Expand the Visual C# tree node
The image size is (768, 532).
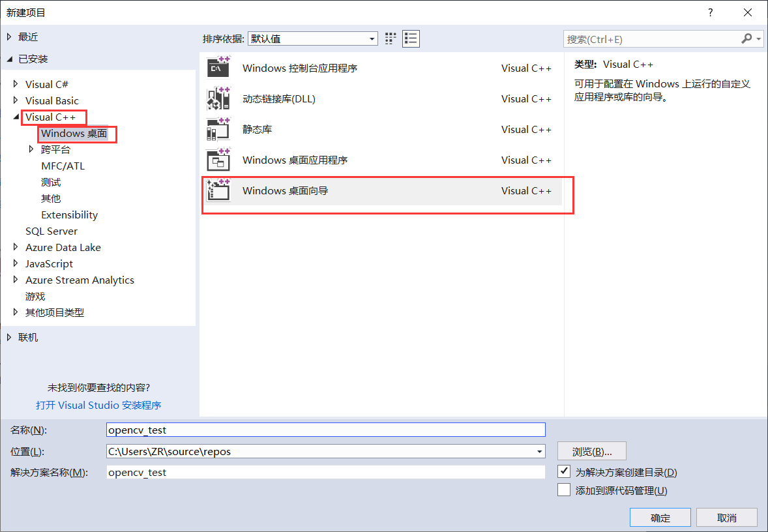16,84
